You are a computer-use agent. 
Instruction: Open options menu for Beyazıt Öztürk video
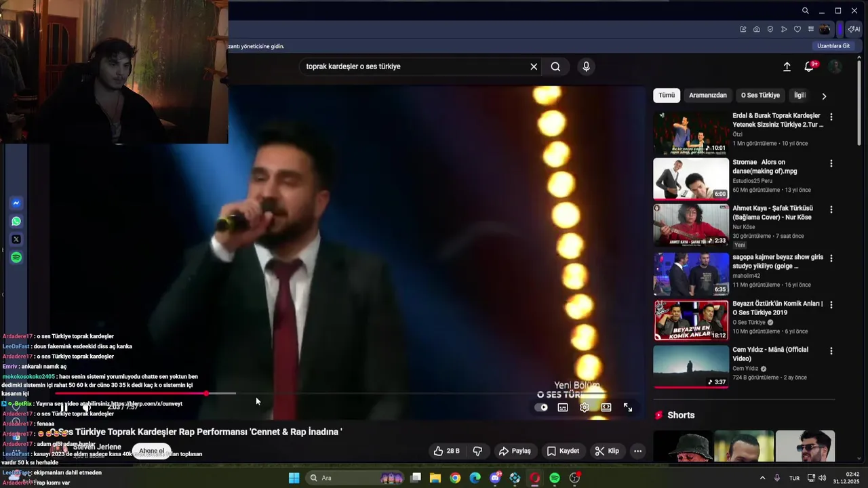[x=831, y=305]
